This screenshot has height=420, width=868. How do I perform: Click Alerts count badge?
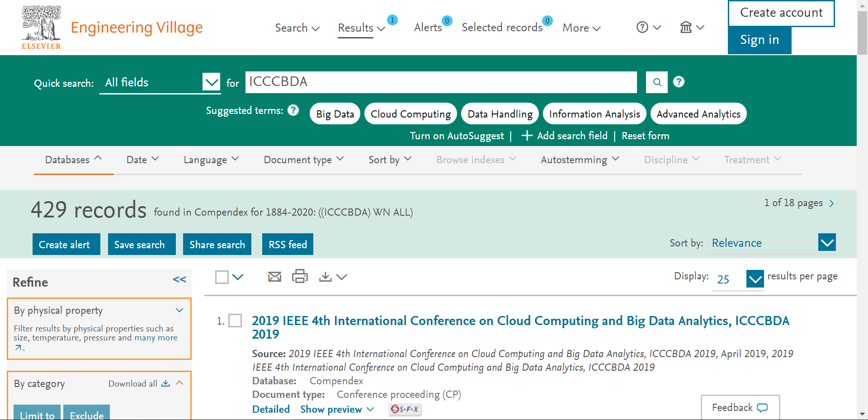pyautogui.click(x=447, y=21)
